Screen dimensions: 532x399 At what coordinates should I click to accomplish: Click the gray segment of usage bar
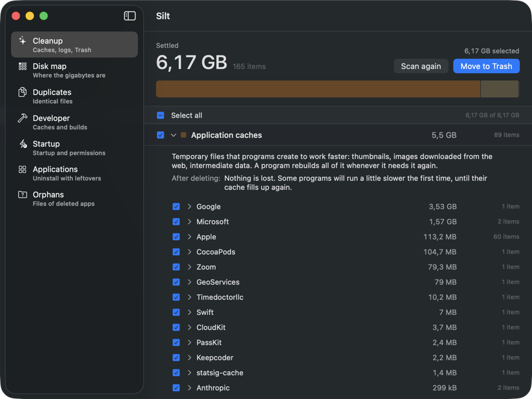point(500,89)
